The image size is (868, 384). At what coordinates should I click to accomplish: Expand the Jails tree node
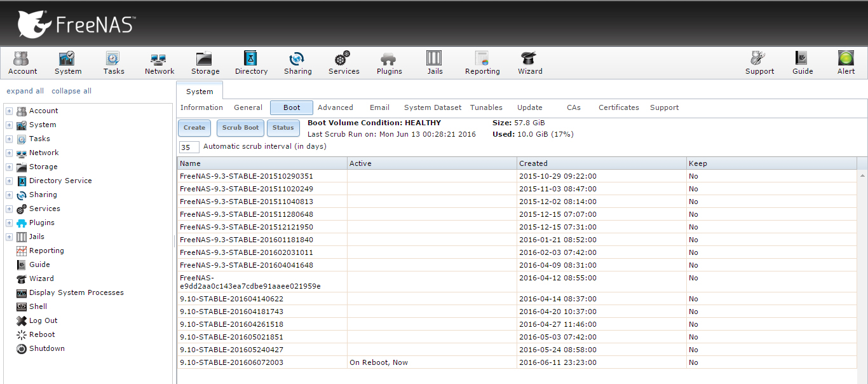[x=10, y=237]
